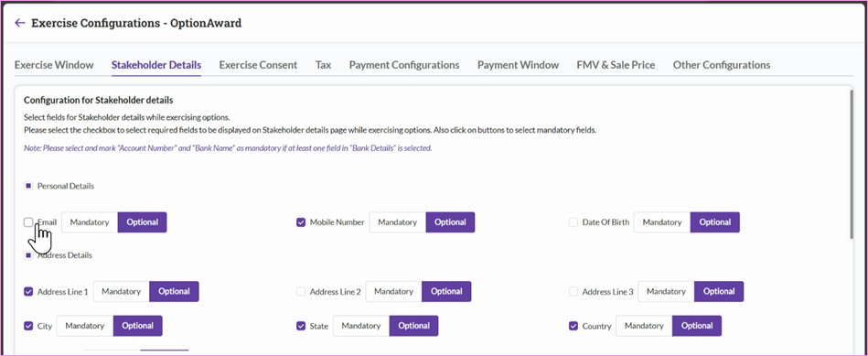Set City to Mandatory
The height and width of the screenshot is (356, 868).
coord(85,326)
